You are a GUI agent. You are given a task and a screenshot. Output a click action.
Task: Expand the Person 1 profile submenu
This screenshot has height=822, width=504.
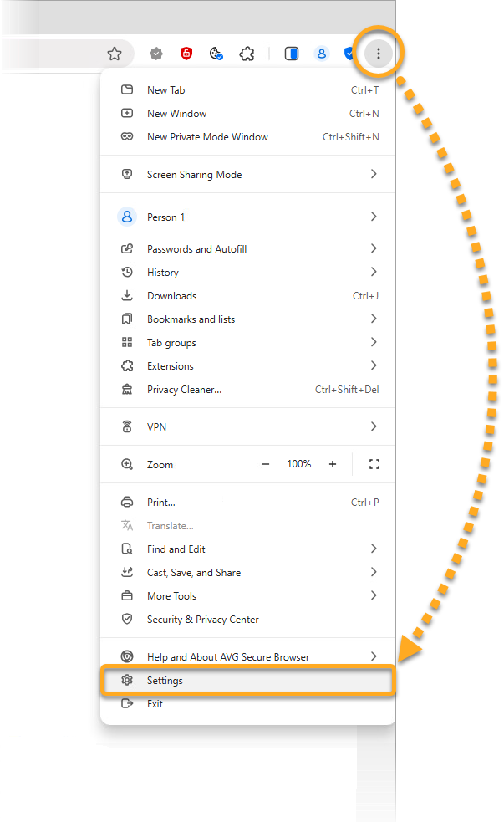pyautogui.click(x=373, y=217)
